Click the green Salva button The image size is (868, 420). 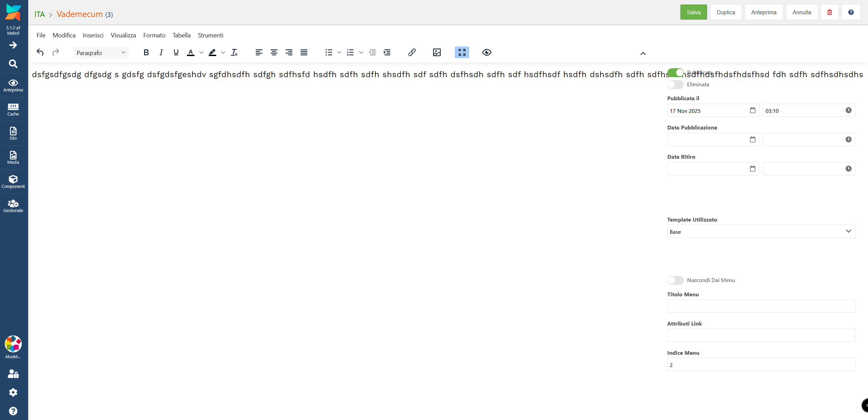693,12
